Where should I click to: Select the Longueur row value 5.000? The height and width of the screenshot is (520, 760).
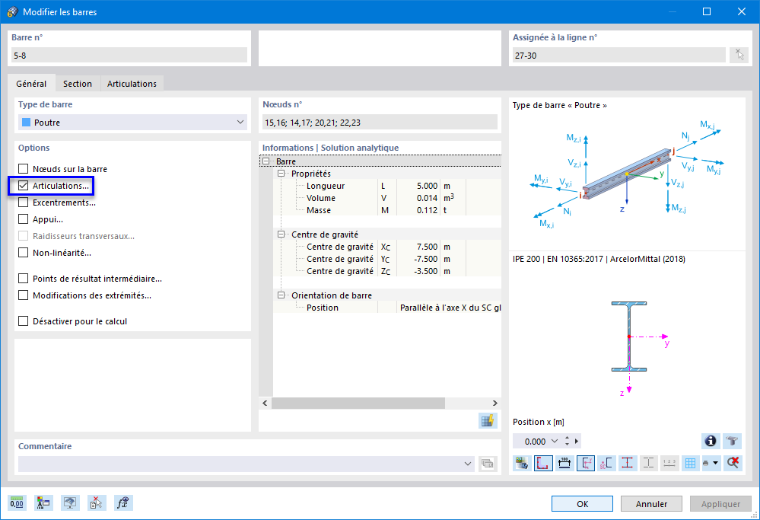(427, 186)
